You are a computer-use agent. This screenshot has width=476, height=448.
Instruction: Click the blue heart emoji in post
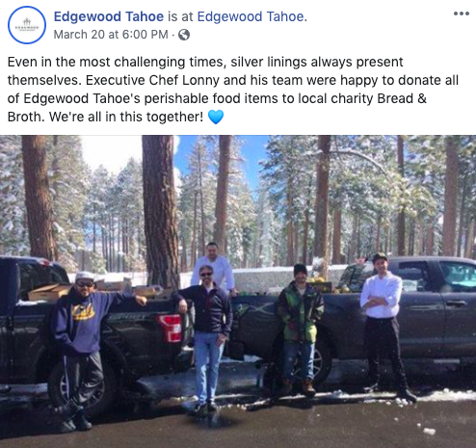point(216,117)
